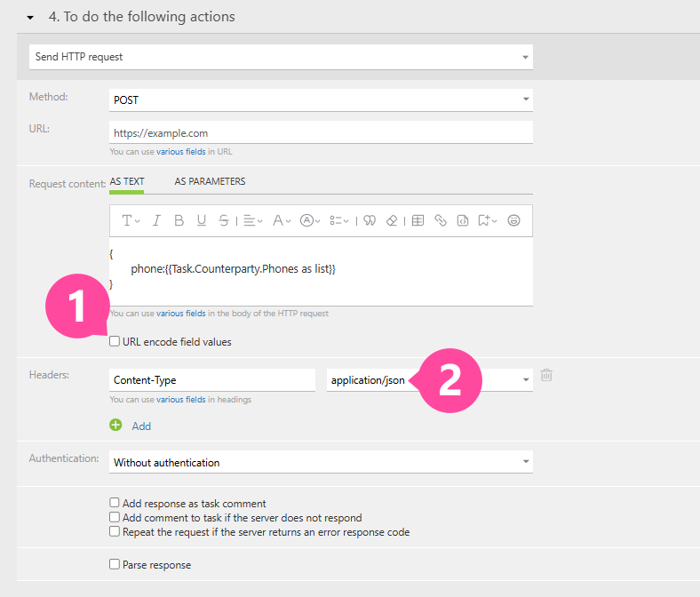The image size is (700, 597).
Task: Enable the Parse response checkbox
Action: (115, 564)
